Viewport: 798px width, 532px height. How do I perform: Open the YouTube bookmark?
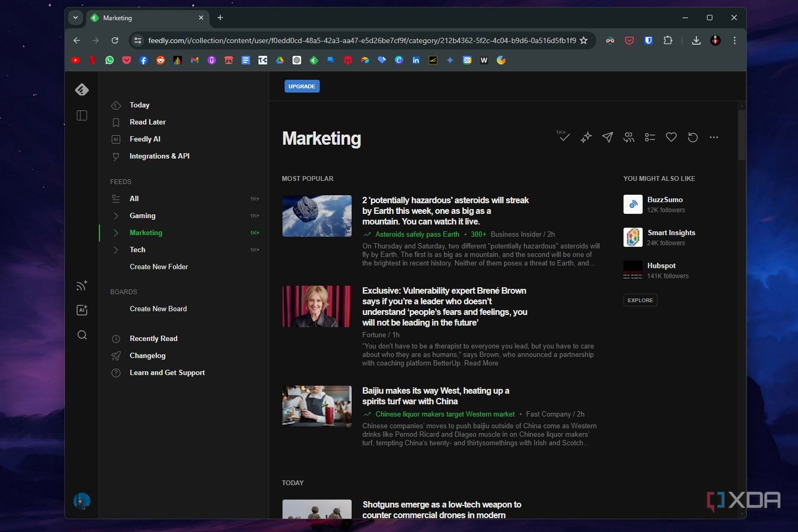(x=76, y=61)
